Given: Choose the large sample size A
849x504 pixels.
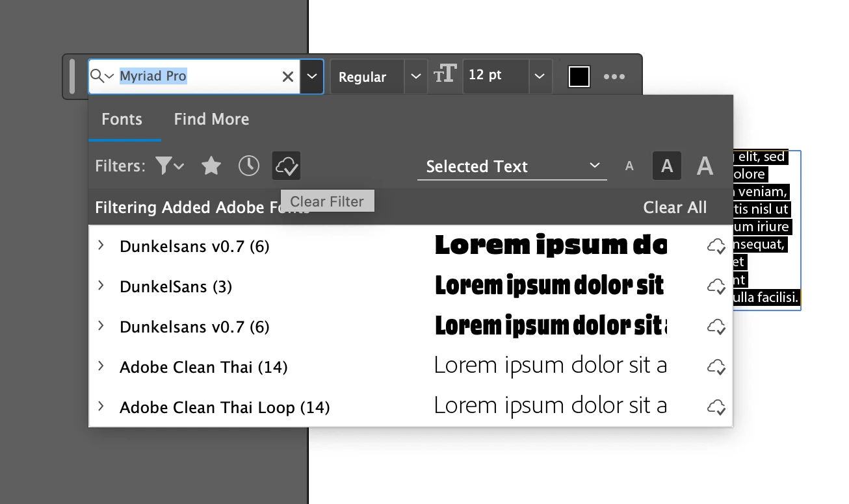Looking at the screenshot, I should pos(705,166).
